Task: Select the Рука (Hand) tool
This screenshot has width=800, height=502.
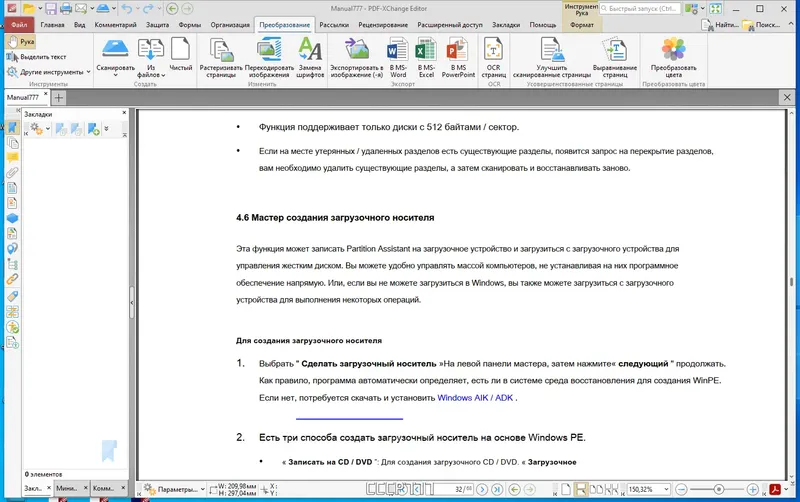Action: click(x=21, y=41)
